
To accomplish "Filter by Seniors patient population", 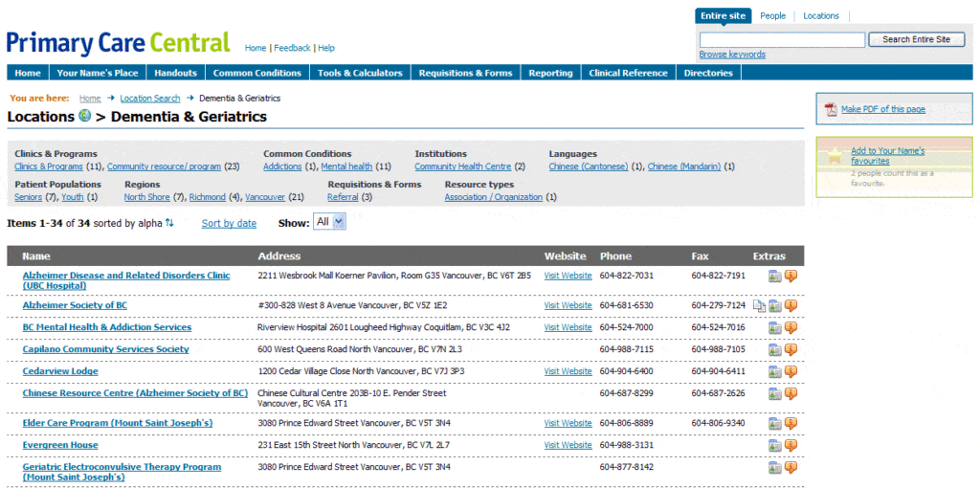I will [x=28, y=197].
